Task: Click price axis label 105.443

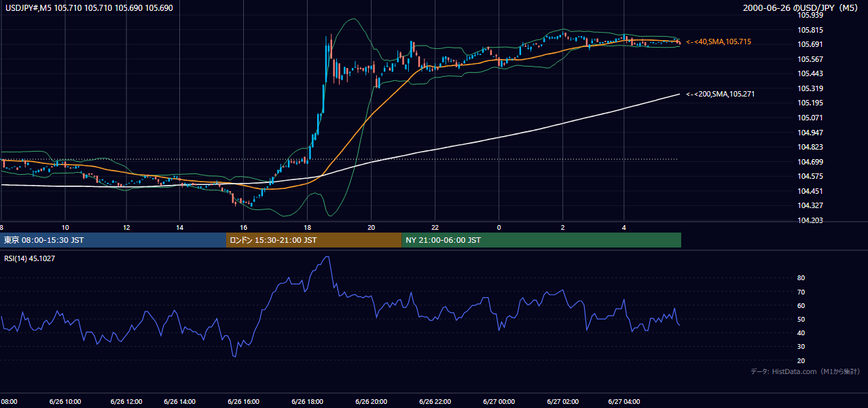Action: click(x=810, y=73)
